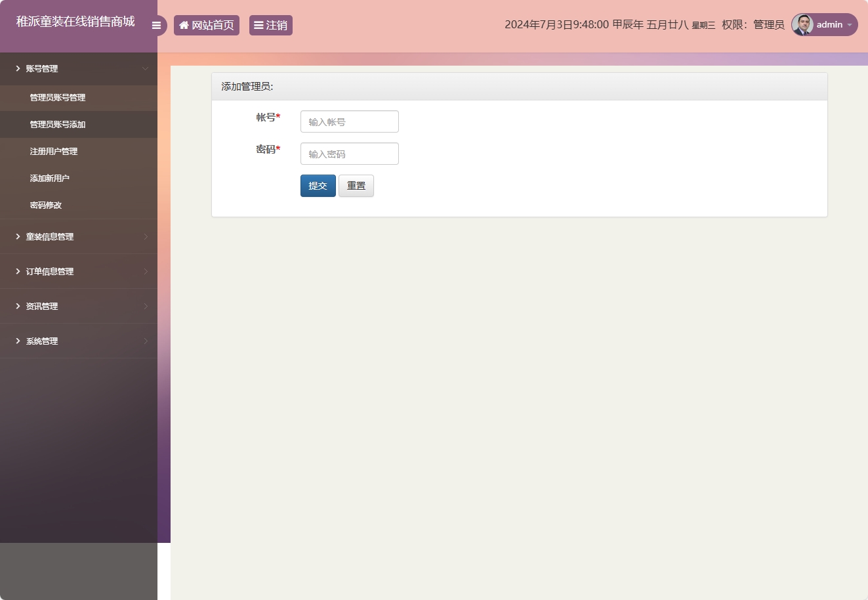The width and height of the screenshot is (868, 600).
Task: Click the 提交 submit button
Action: [x=318, y=186]
